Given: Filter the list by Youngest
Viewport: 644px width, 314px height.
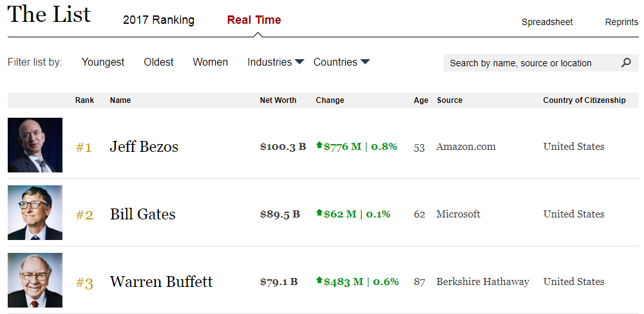Looking at the screenshot, I should coord(103,62).
